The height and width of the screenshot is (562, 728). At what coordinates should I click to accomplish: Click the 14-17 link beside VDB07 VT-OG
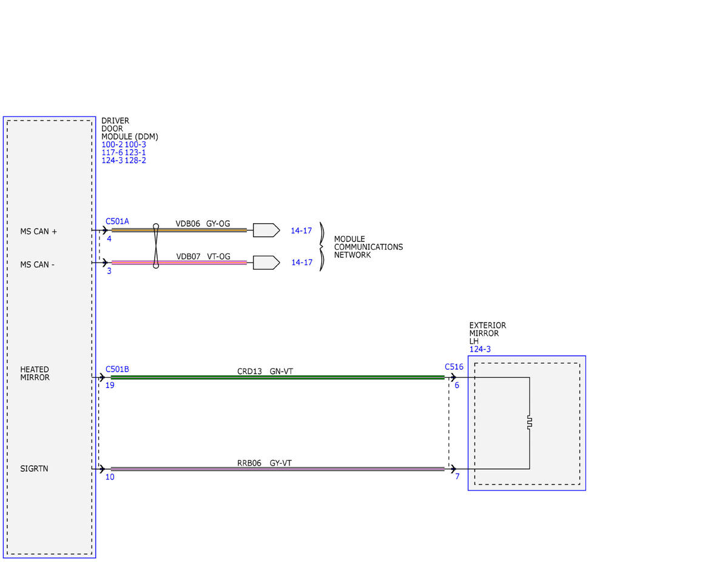coord(302,263)
